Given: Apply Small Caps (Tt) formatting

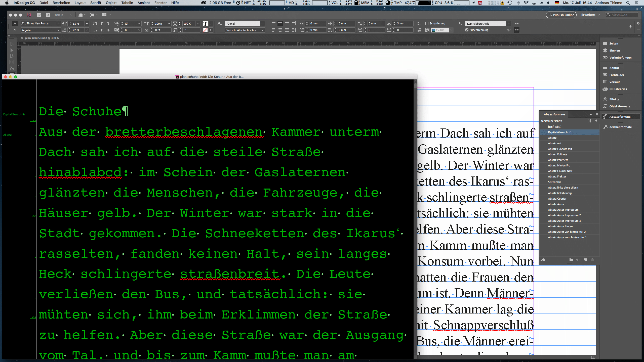Looking at the screenshot, I should (95, 30).
